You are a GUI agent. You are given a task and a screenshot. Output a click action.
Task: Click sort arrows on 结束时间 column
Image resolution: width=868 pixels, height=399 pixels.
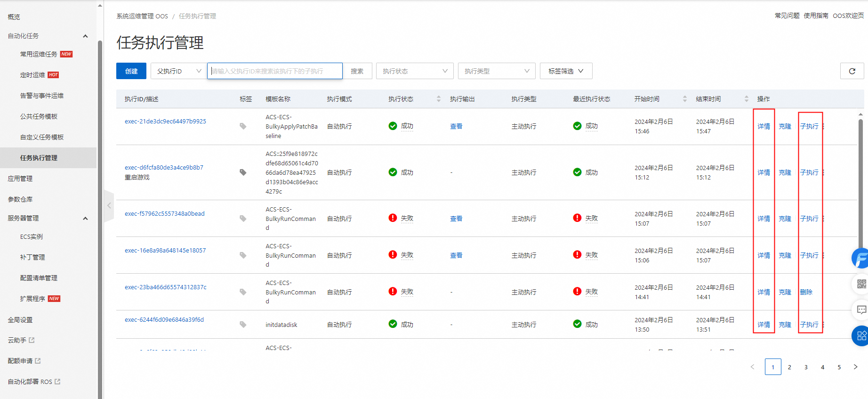click(x=747, y=99)
